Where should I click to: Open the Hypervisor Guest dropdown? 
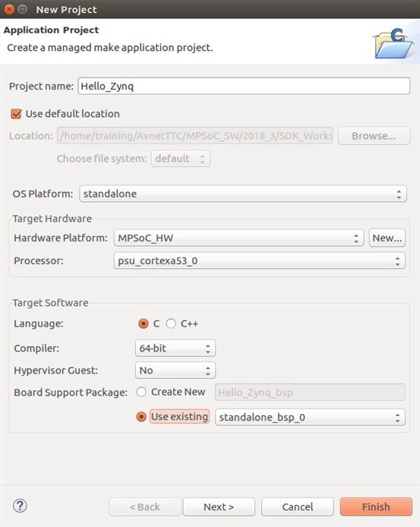pyautogui.click(x=175, y=371)
